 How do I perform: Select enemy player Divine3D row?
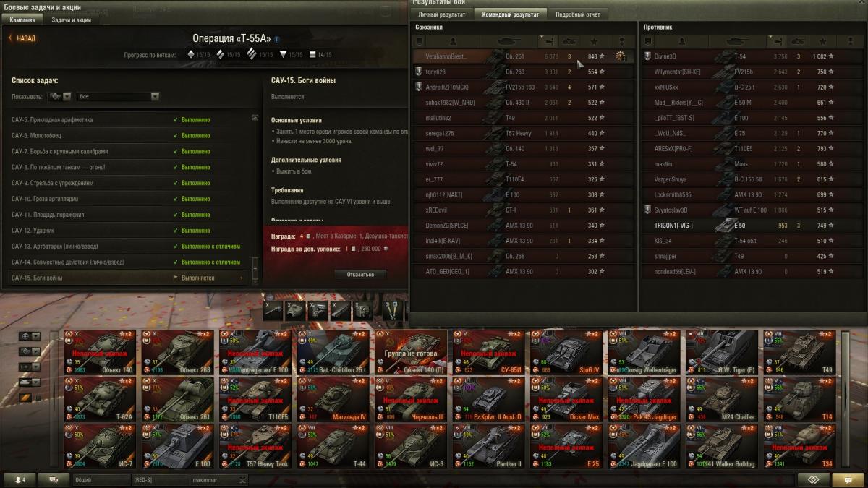tap(752, 56)
